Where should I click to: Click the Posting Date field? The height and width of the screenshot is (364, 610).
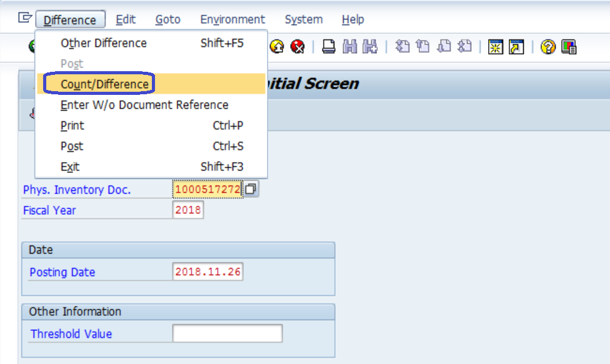[x=207, y=272]
